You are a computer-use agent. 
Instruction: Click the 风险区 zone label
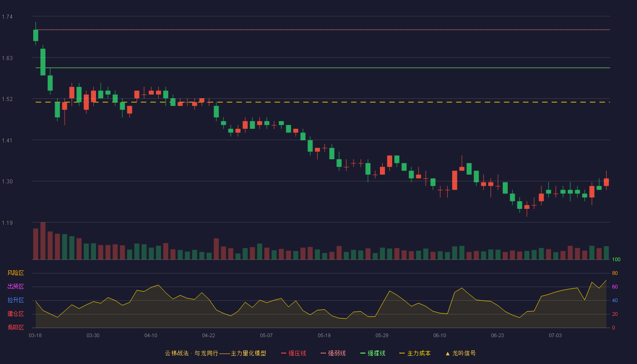click(x=16, y=273)
